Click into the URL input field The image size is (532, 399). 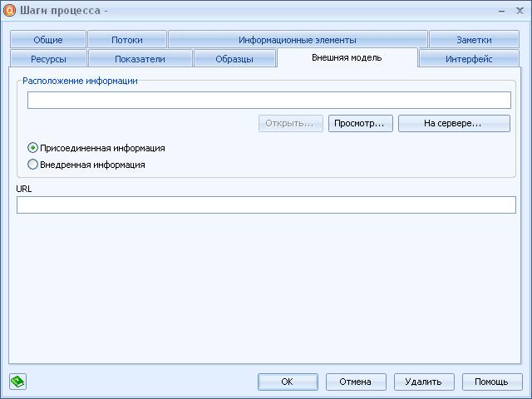coord(266,205)
